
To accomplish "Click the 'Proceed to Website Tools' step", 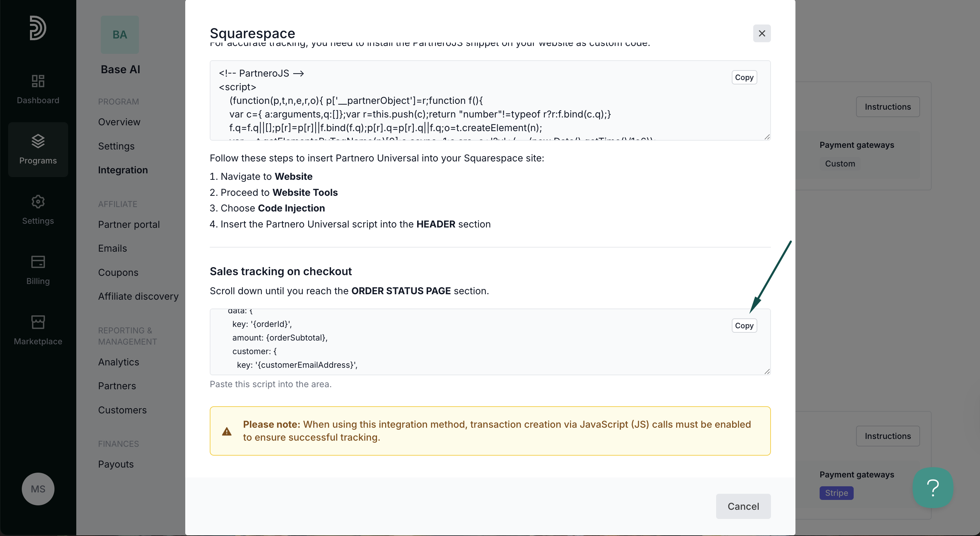I will point(273,192).
